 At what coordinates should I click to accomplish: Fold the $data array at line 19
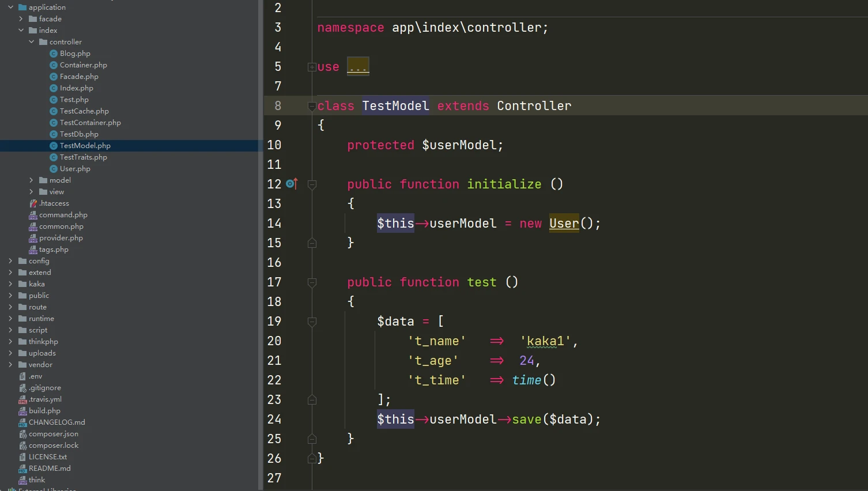coord(312,322)
